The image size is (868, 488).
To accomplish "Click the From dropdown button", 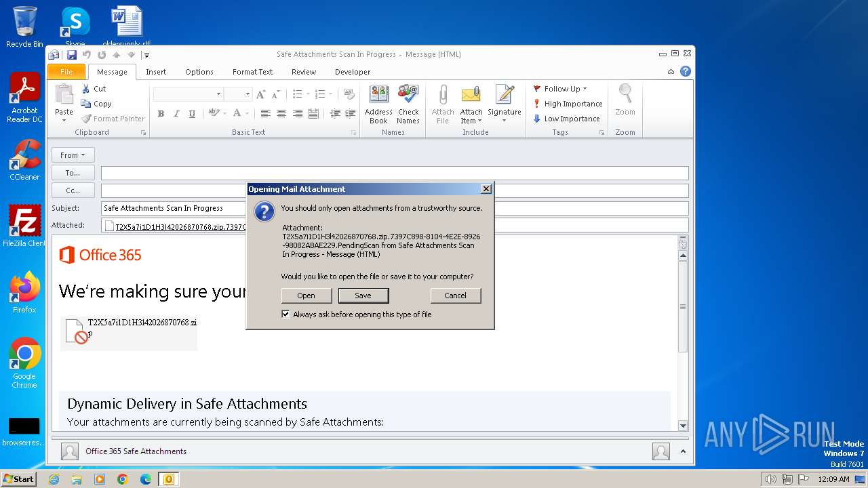I will [x=73, y=155].
